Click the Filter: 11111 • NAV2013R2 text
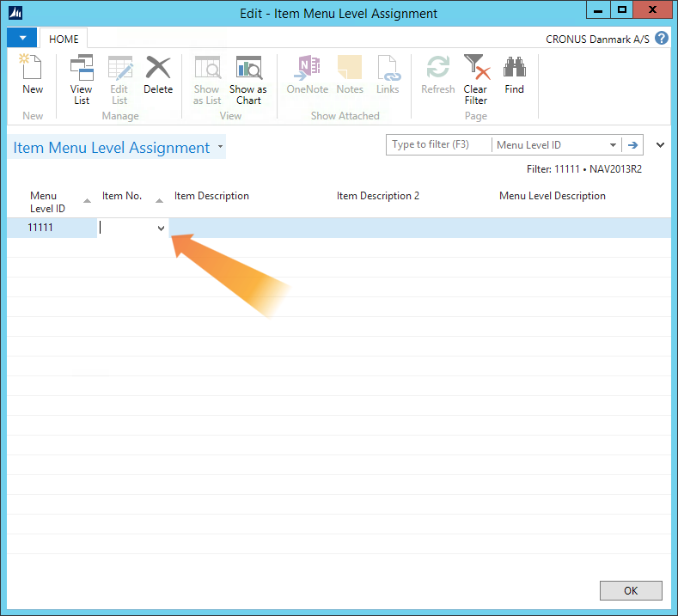Viewport: 678px width, 616px height. 583,169
